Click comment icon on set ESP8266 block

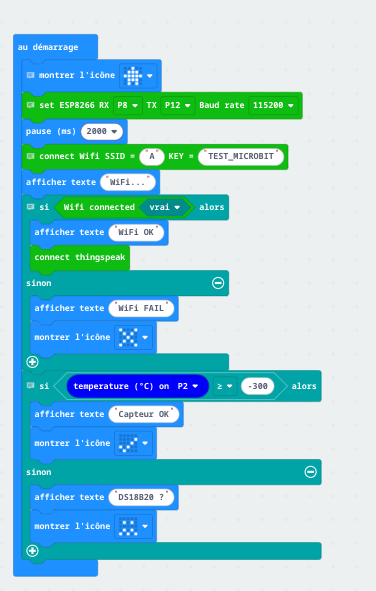click(x=31, y=105)
